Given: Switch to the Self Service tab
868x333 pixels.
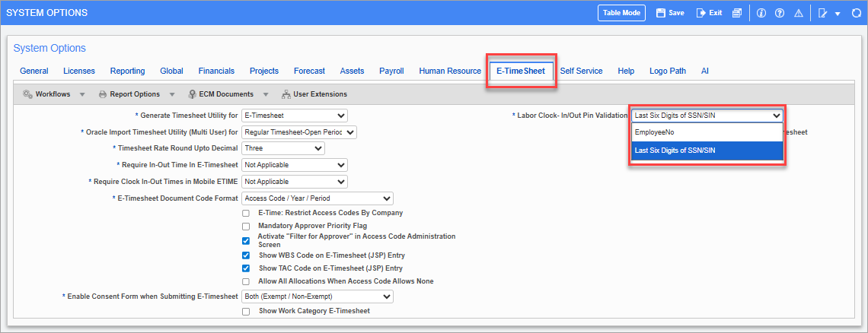Looking at the screenshot, I should click(x=581, y=71).
